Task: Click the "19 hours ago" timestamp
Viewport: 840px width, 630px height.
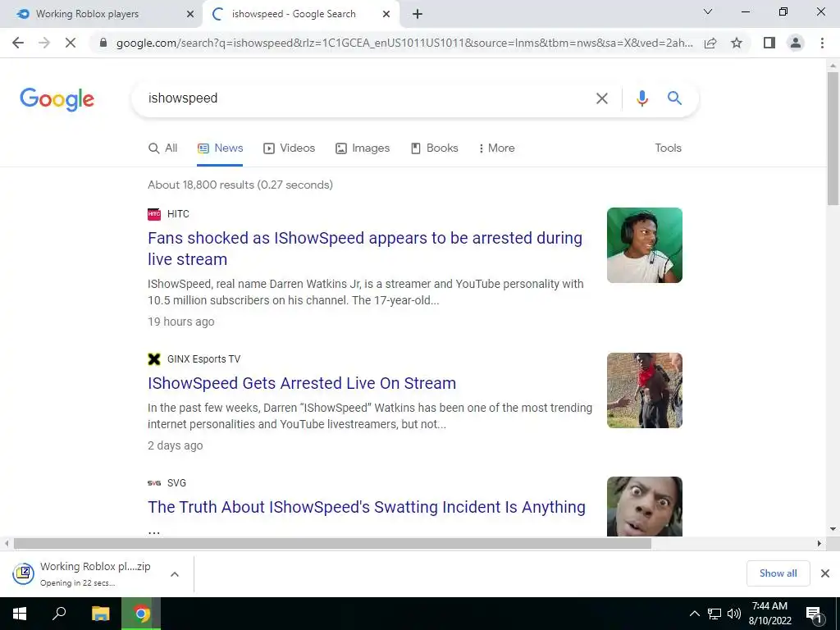Action: [181, 322]
